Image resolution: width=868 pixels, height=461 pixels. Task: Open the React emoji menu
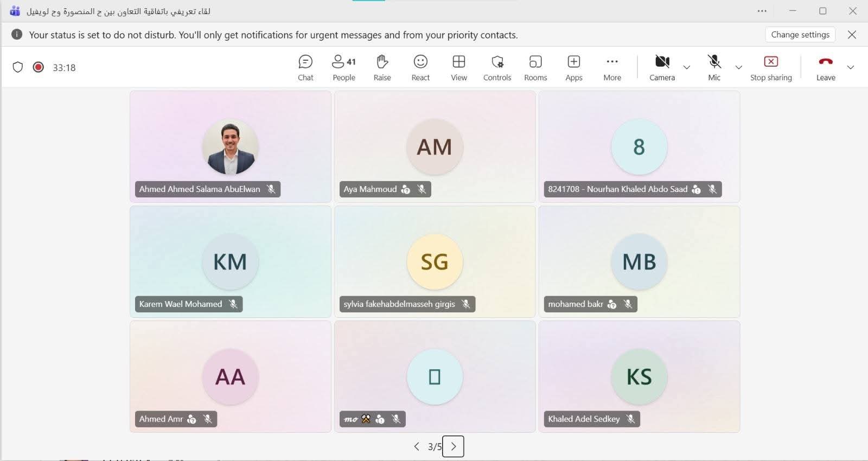tap(420, 68)
